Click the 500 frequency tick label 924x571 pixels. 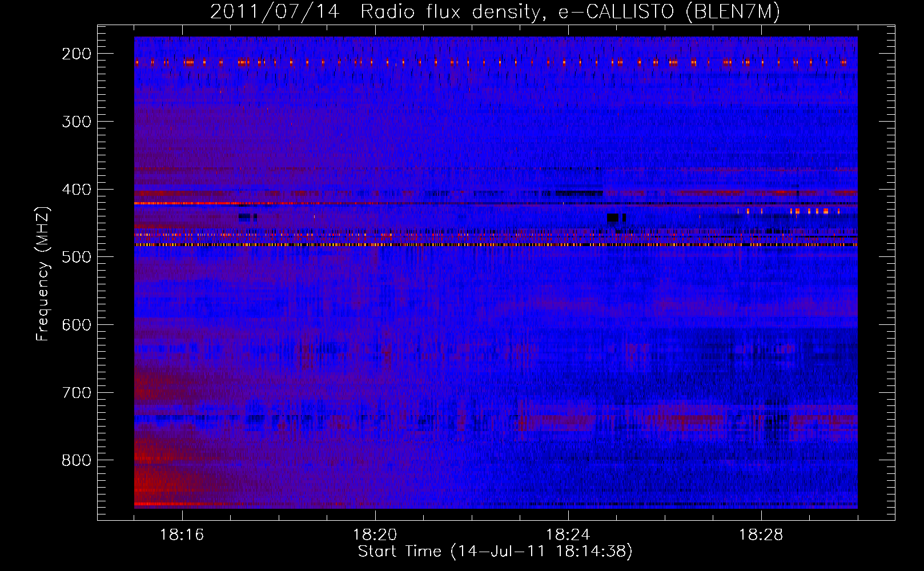point(77,257)
